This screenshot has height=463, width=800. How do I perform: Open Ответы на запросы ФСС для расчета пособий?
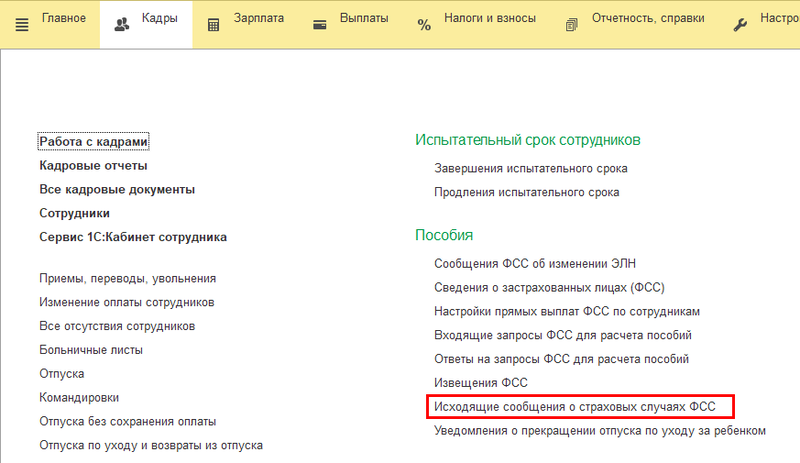pos(561,359)
